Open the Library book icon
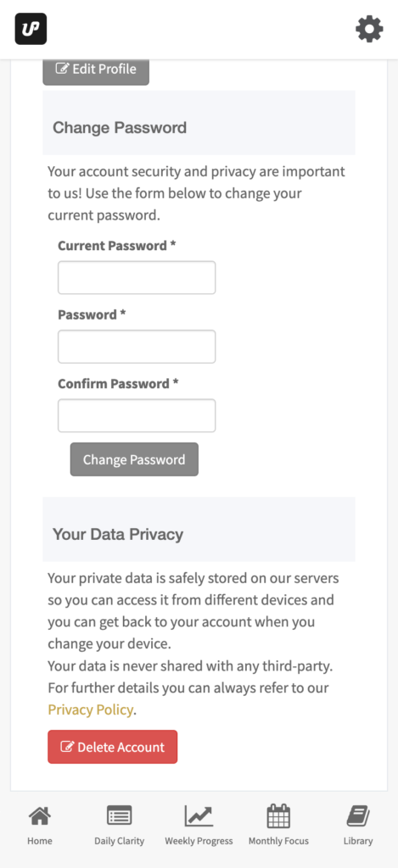Image resolution: width=398 pixels, height=868 pixels. click(x=358, y=815)
